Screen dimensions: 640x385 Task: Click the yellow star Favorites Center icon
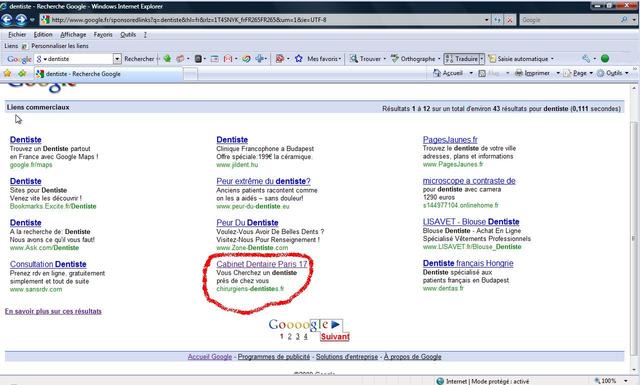tap(7, 73)
